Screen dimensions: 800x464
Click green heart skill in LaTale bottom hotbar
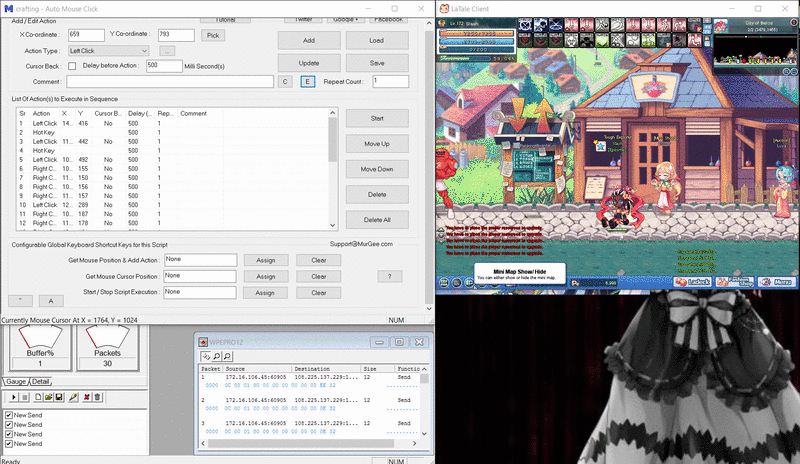[603, 40]
